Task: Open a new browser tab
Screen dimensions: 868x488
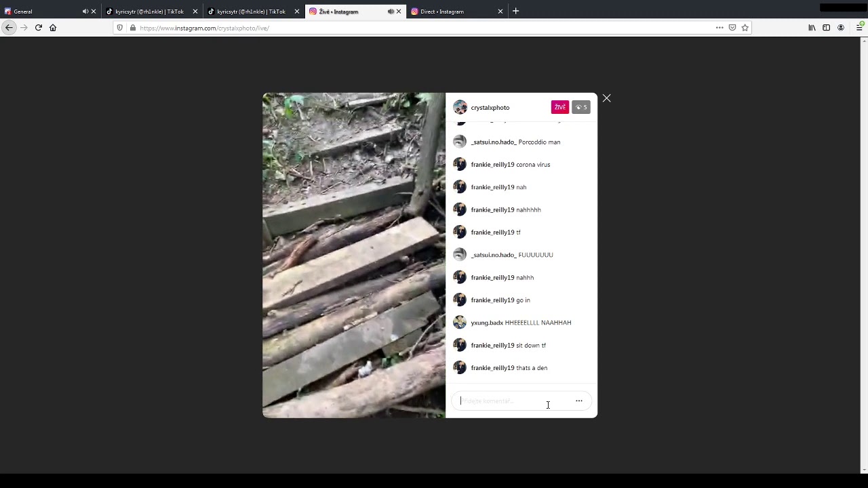Action: tap(515, 11)
